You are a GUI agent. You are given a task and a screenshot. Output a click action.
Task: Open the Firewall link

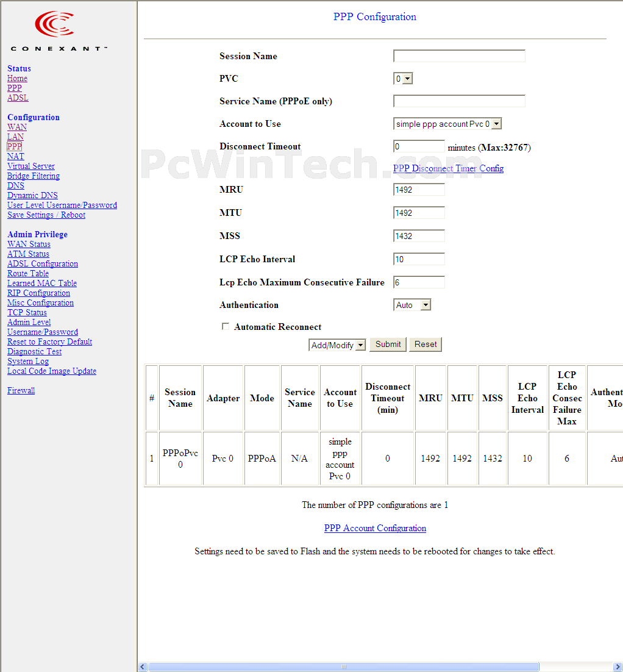(21, 390)
